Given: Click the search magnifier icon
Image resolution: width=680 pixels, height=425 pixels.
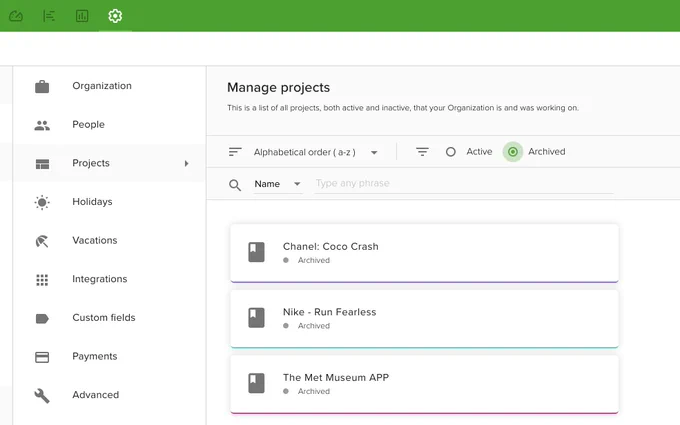Looking at the screenshot, I should click(x=235, y=185).
